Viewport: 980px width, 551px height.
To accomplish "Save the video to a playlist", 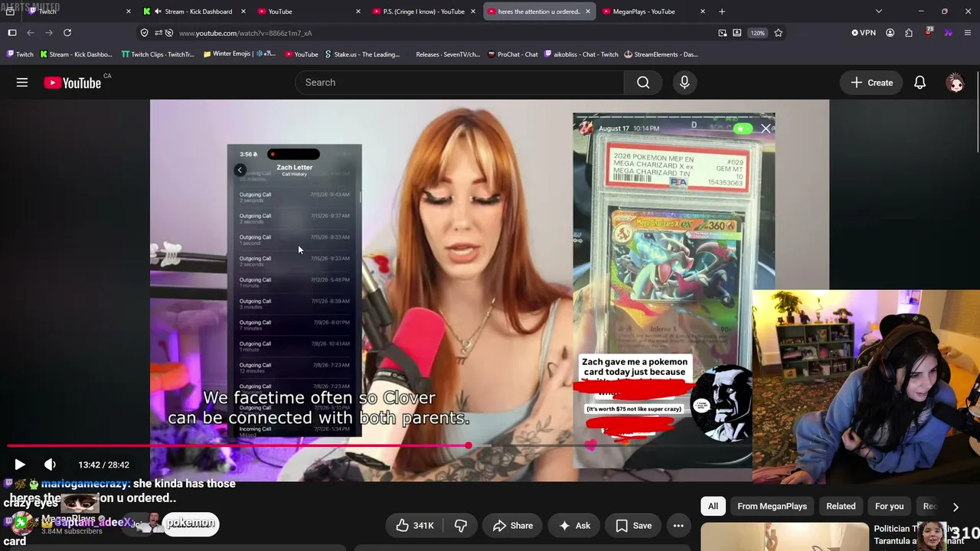I will click(x=633, y=526).
